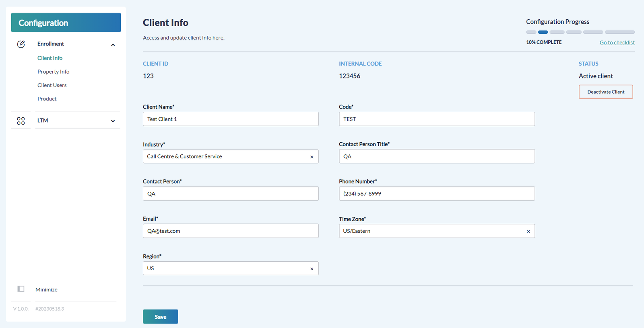
Task: Focus the Code input field
Action: (x=437, y=119)
